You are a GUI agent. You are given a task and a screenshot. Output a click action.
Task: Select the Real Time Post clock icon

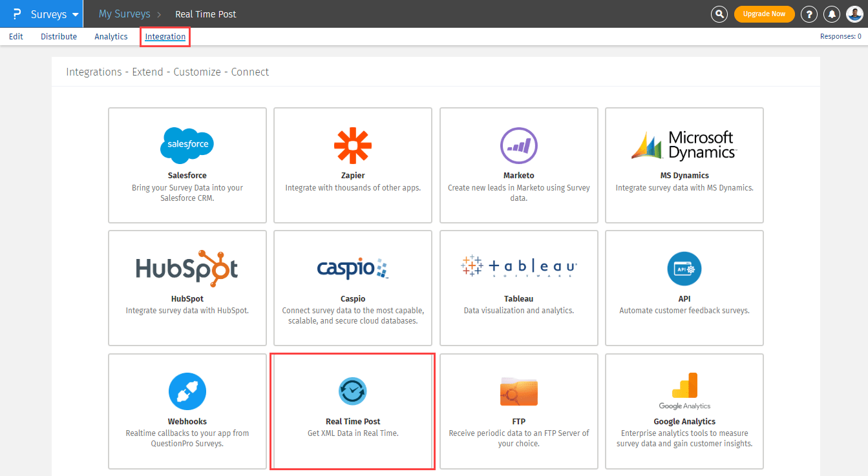point(352,391)
